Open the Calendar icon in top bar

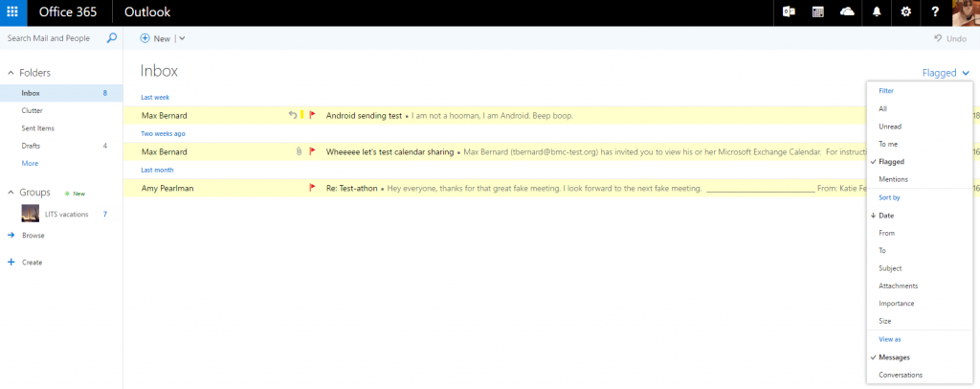pyautogui.click(x=817, y=12)
